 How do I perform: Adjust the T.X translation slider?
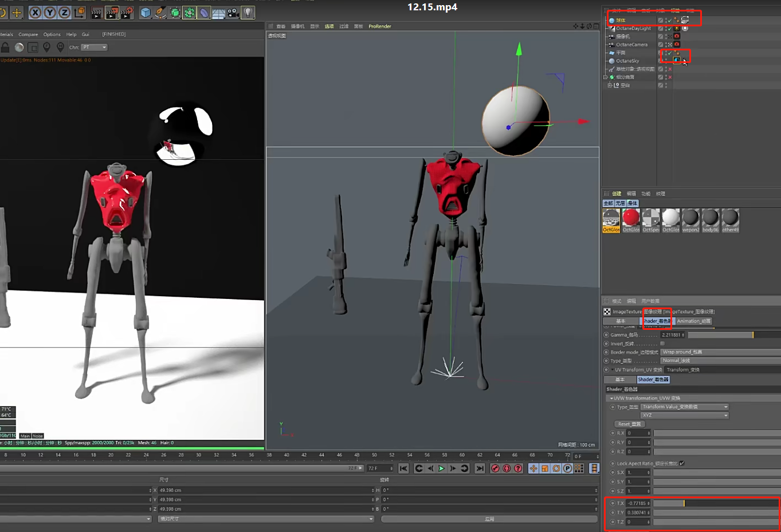tap(717, 503)
